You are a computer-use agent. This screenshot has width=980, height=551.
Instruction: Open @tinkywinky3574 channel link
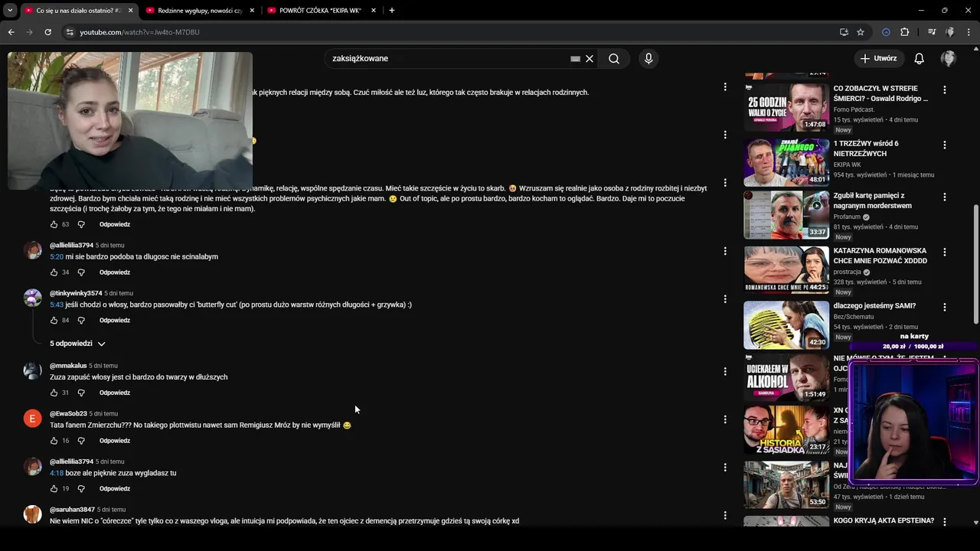(x=76, y=293)
